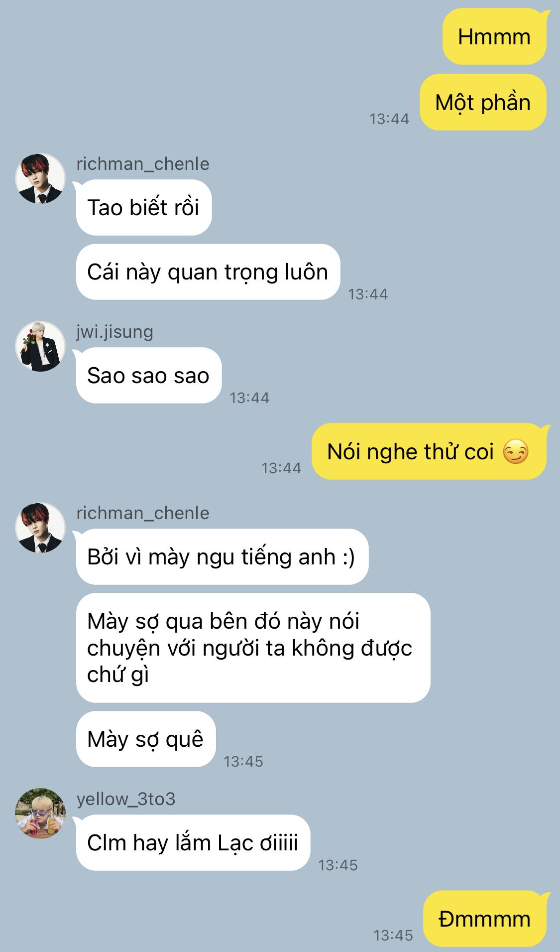Tap the long "Mày sợ qua bên đó" message
The image size is (560, 952).
pos(253,648)
